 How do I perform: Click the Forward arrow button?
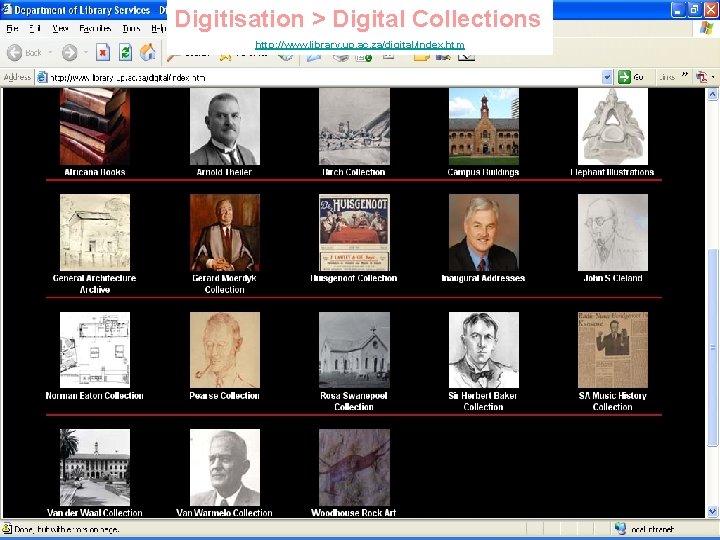pyautogui.click(x=69, y=52)
